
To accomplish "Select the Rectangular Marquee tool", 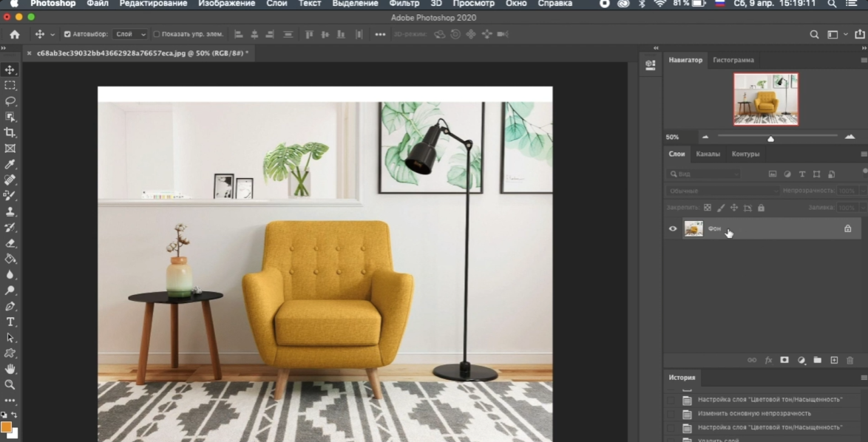I will pos(10,86).
